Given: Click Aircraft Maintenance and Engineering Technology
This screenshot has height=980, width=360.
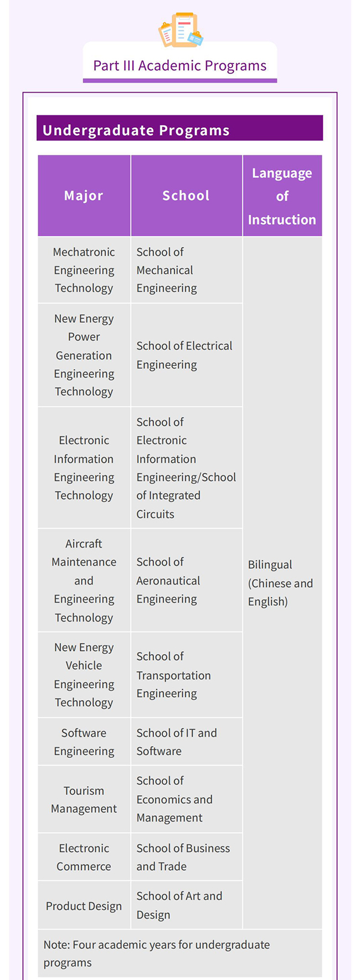Looking at the screenshot, I should 84,580.
